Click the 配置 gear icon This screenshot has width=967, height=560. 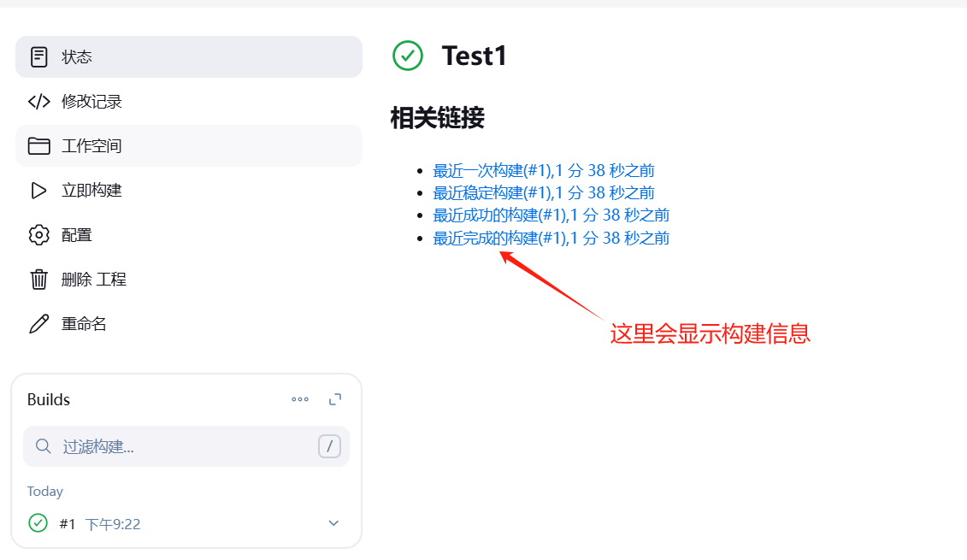pyautogui.click(x=38, y=235)
